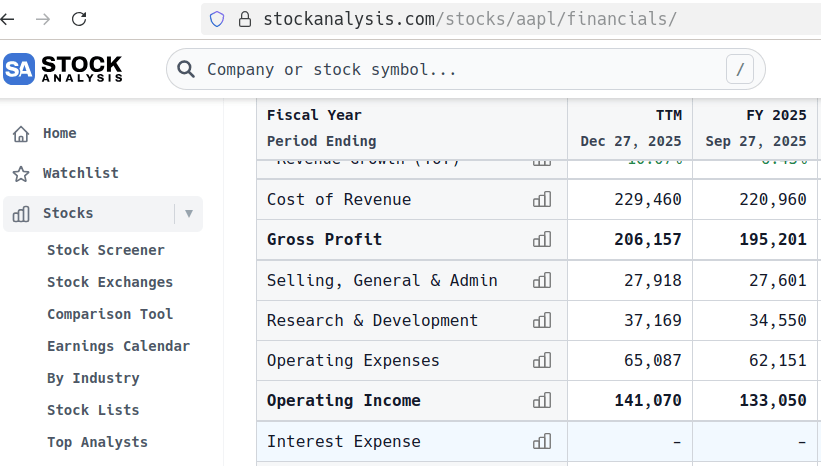Select FY 2025 operating expenses 62,151
This screenshot has height=466, width=821.
coord(778,361)
